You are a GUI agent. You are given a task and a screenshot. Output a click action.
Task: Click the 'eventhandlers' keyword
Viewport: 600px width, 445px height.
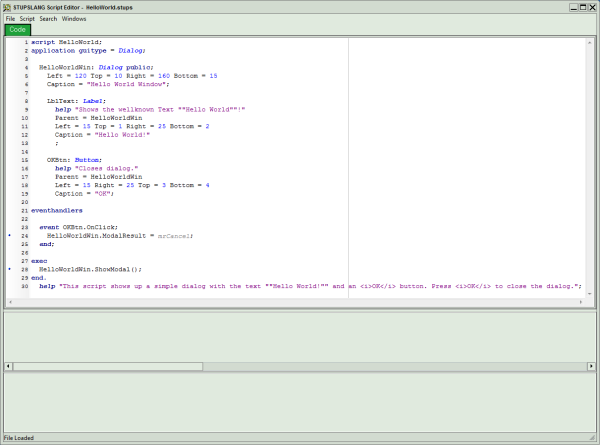57,210
